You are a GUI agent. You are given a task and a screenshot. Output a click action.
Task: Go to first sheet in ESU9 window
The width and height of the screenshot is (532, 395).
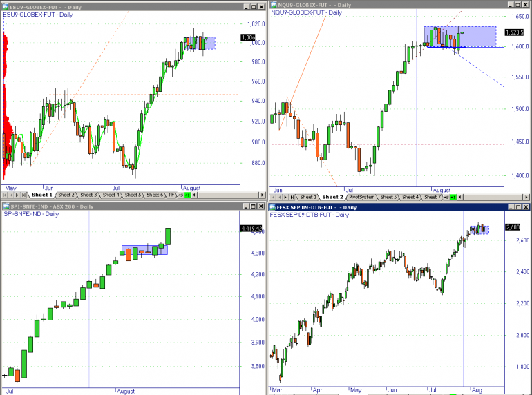4,195
